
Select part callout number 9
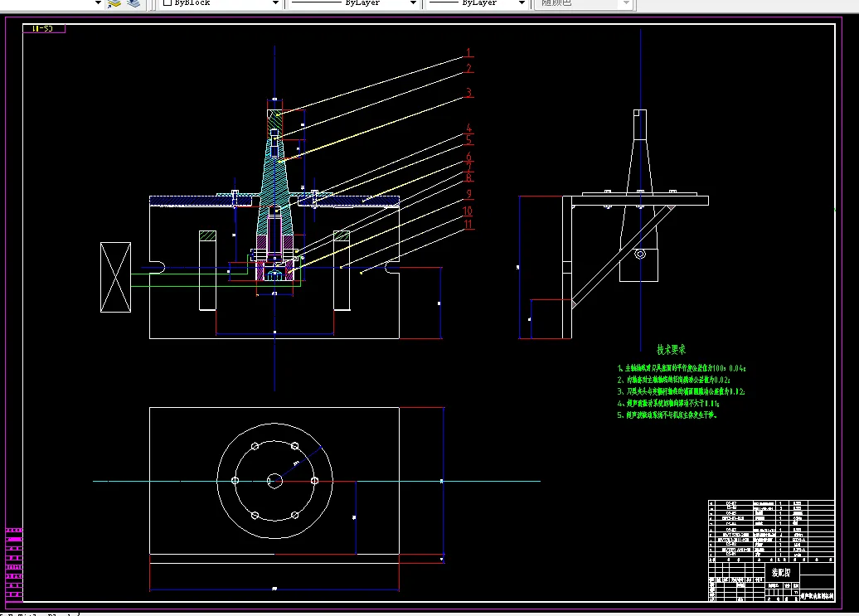click(469, 194)
